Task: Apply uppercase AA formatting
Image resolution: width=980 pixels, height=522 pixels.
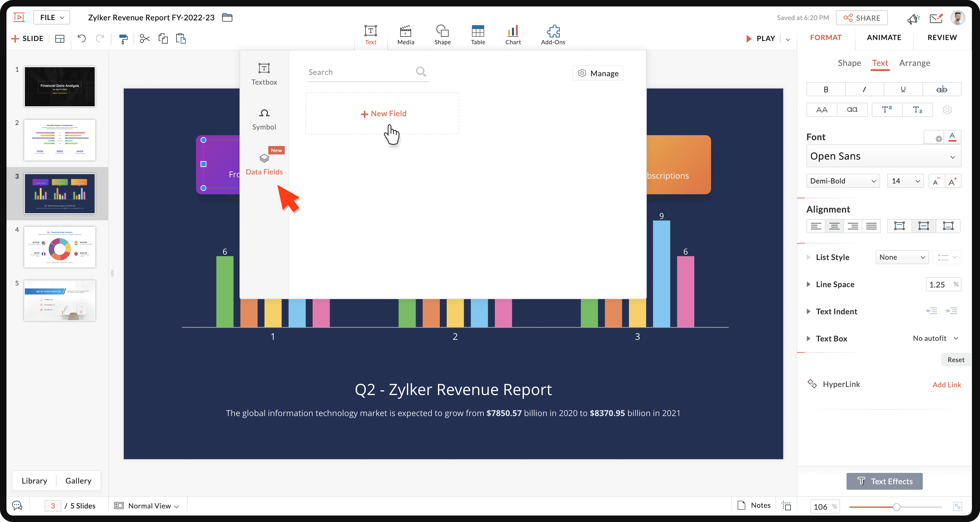Action: coord(822,110)
